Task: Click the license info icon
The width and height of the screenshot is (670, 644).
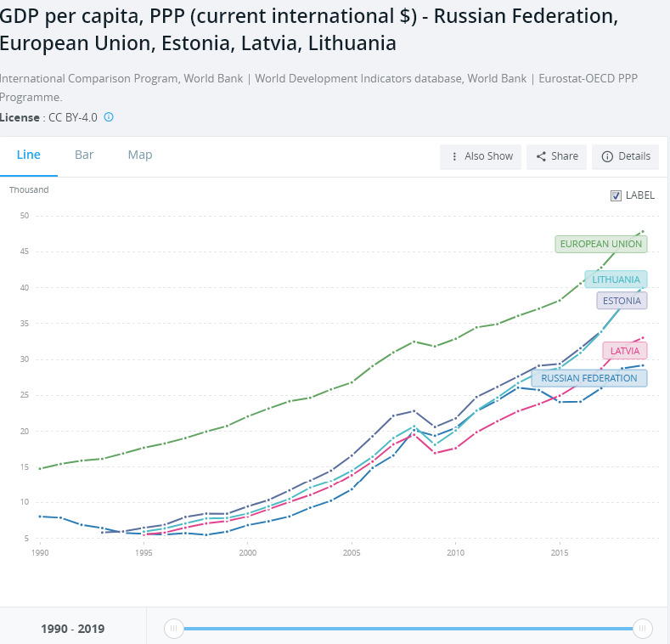Action: pyautogui.click(x=109, y=117)
